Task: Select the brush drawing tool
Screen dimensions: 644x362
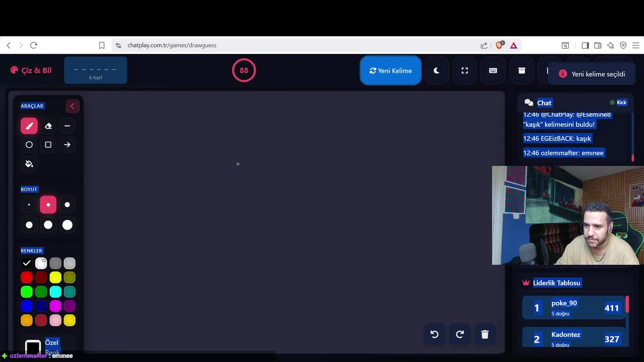Action: click(29, 126)
